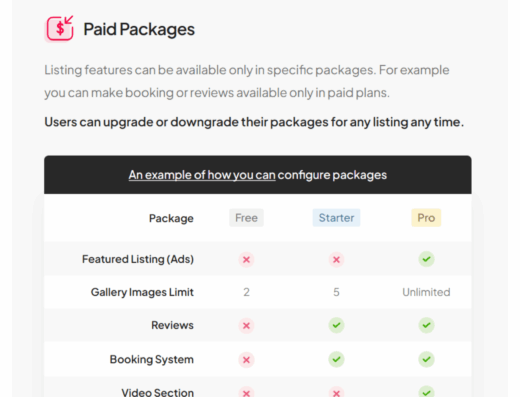Click the green check for Reviews under Starter
This screenshot has width=520, height=397.
tap(336, 325)
